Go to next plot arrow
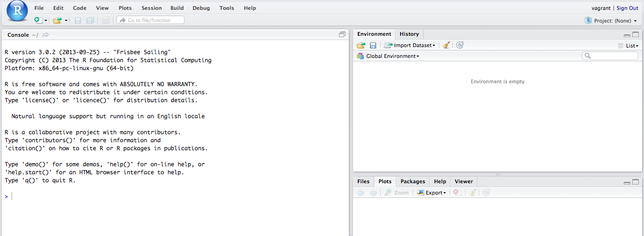The image size is (644, 236). [x=373, y=193]
